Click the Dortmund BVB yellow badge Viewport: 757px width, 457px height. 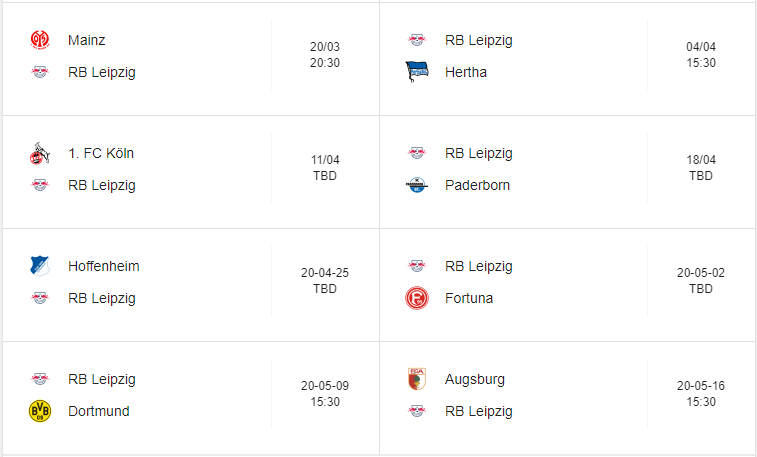click(40, 411)
